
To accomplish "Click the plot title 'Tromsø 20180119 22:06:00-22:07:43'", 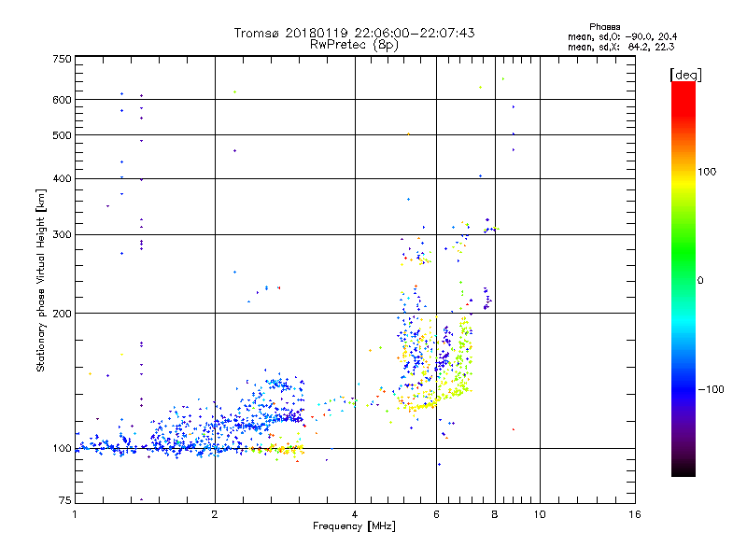I will (x=354, y=33).
